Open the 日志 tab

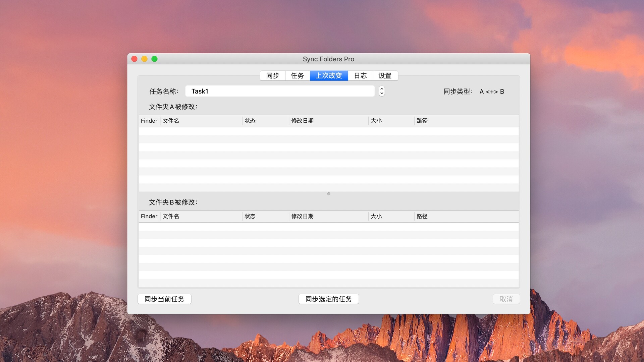click(361, 76)
